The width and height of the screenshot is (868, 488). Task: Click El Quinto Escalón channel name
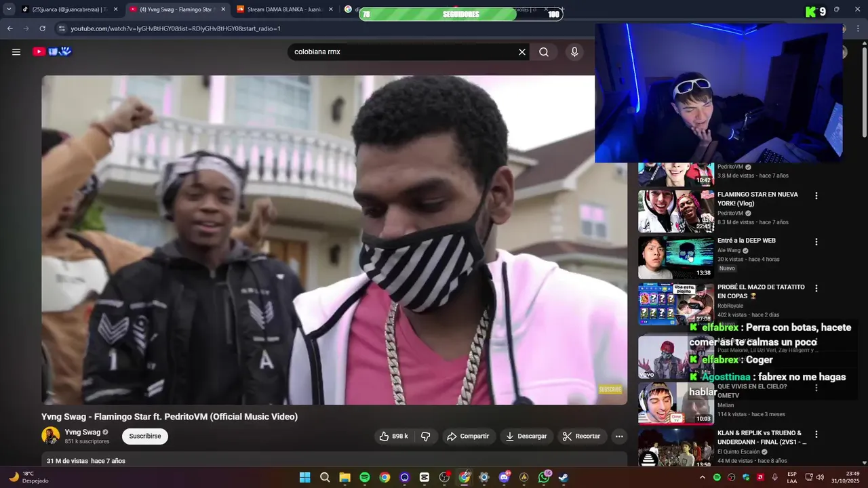tap(739, 451)
